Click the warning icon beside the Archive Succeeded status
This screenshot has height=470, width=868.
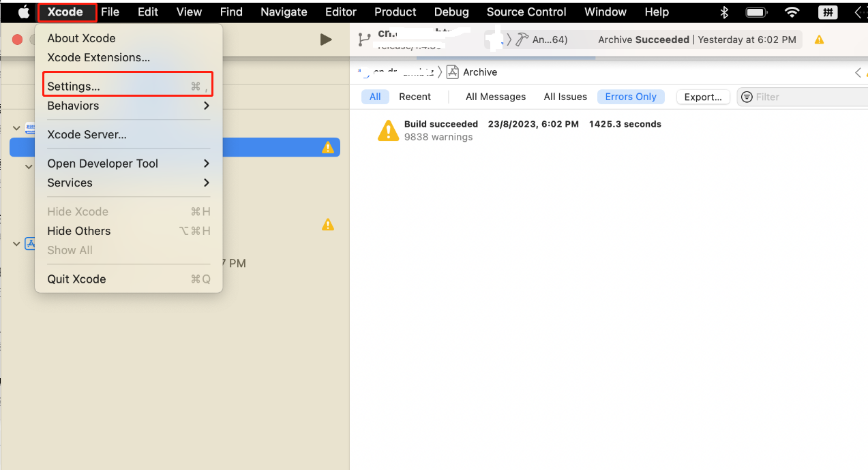(x=819, y=40)
